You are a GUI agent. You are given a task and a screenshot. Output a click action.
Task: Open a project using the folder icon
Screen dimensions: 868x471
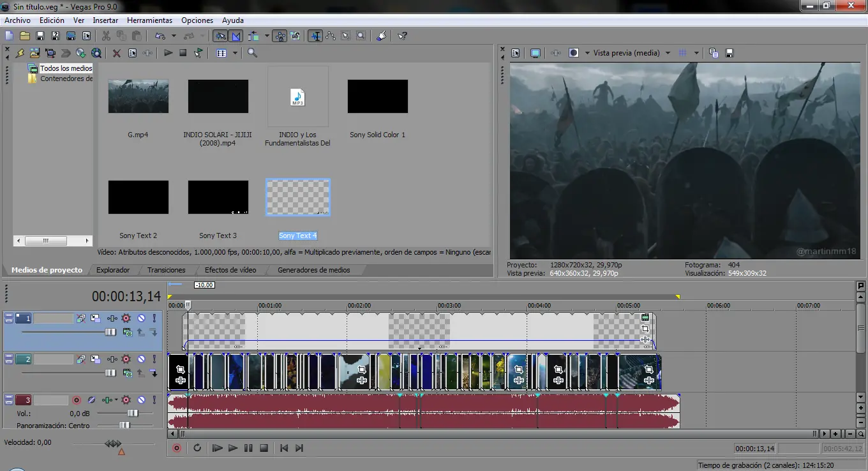(25, 36)
